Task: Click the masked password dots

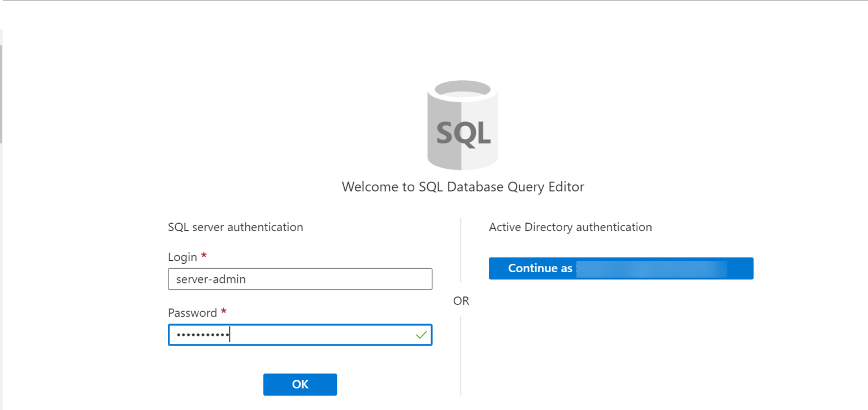Action: coord(203,334)
